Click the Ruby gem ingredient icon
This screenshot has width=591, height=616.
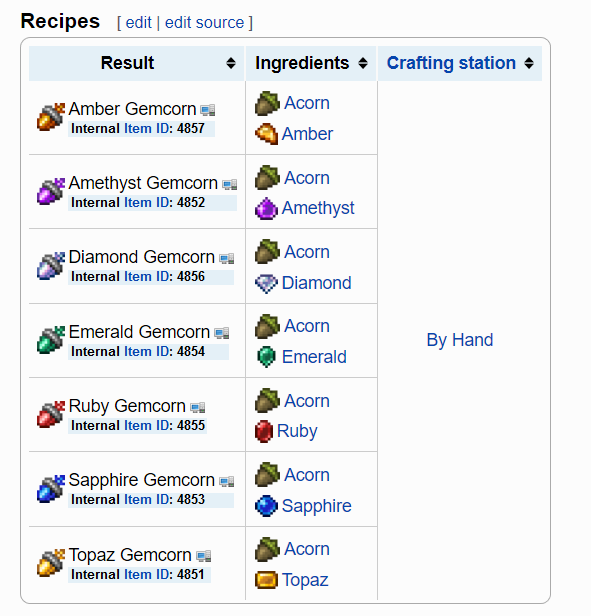coord(264,431)
